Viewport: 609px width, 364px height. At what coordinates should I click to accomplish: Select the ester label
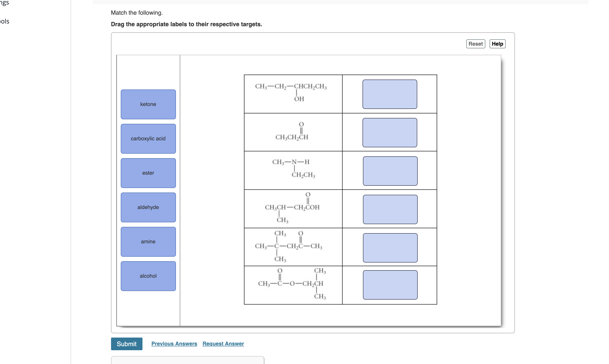pos(148,173)
